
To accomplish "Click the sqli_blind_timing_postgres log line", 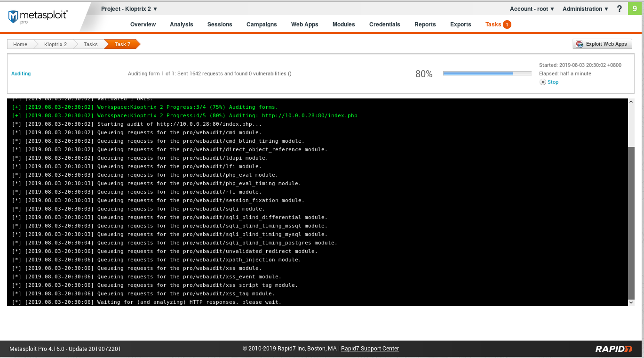I will (x=175, y=243).
